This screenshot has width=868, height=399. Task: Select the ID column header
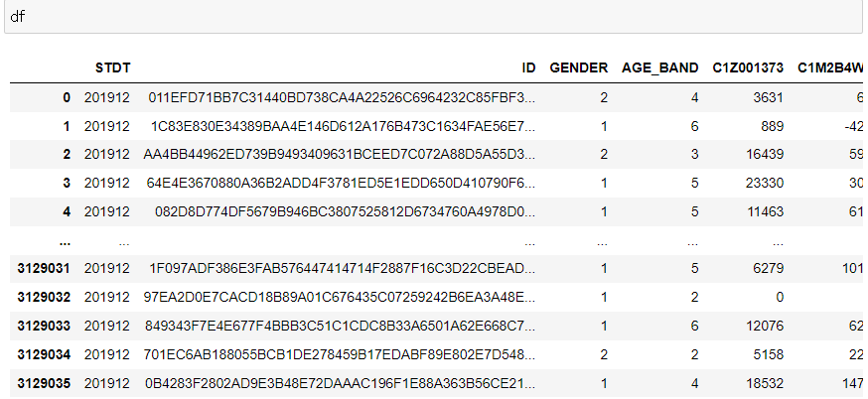point(528,68)
